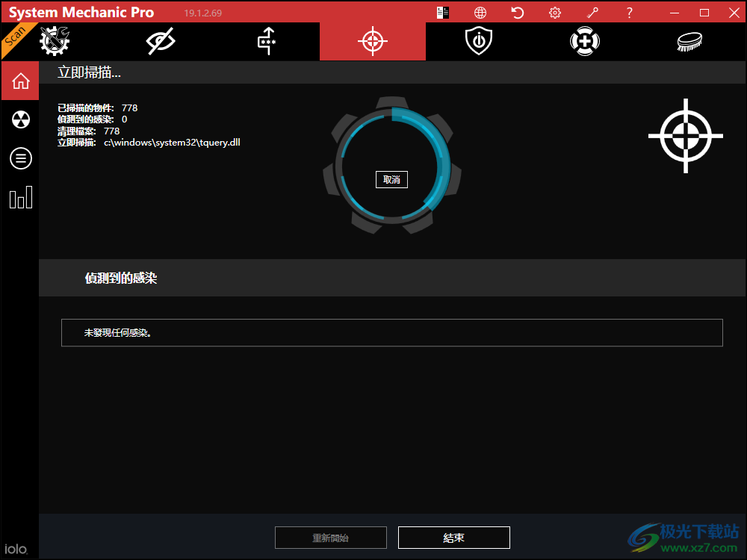Cancel the scan with 取消 button

point(391,179)
